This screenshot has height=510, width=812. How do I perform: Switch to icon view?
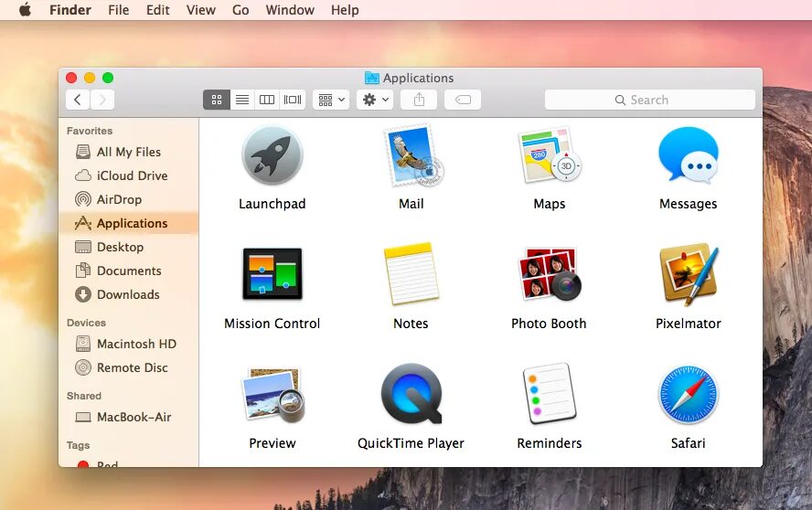[217, 100]
